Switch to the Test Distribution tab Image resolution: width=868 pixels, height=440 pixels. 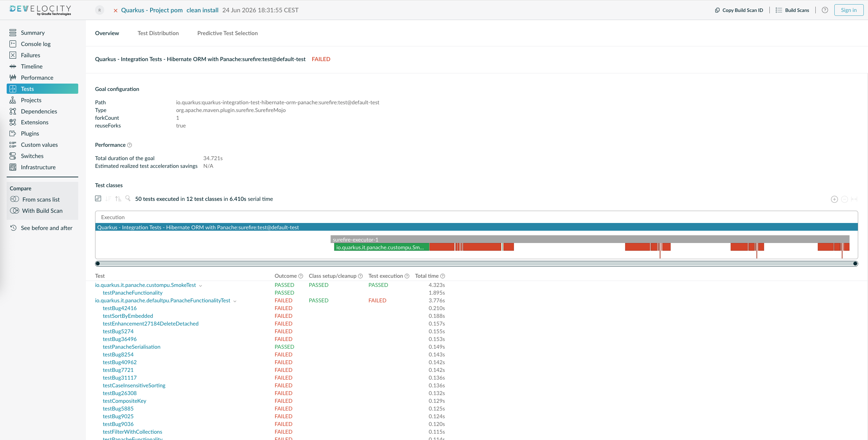158,33
